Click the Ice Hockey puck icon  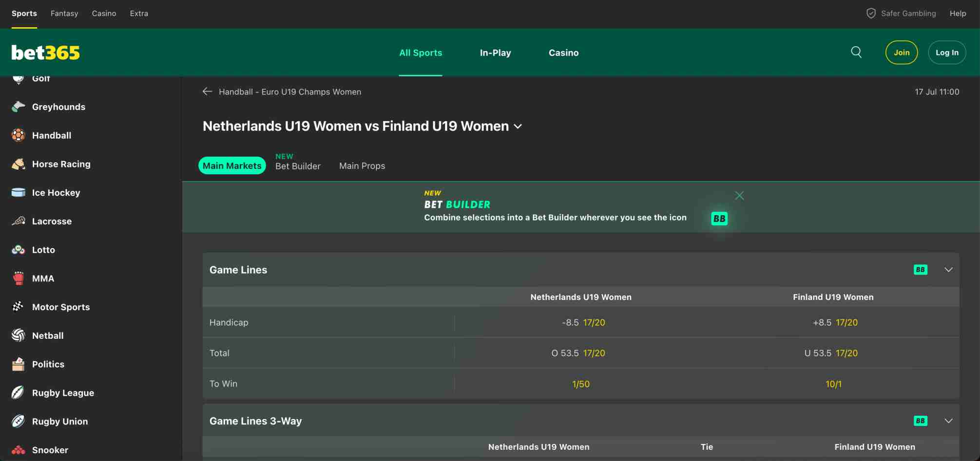click(19, 193)
